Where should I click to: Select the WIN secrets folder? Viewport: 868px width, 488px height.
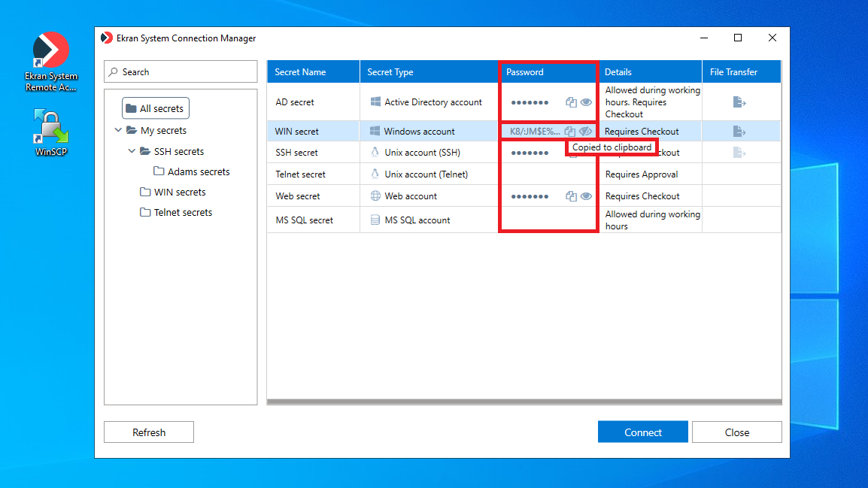point(180,192)
